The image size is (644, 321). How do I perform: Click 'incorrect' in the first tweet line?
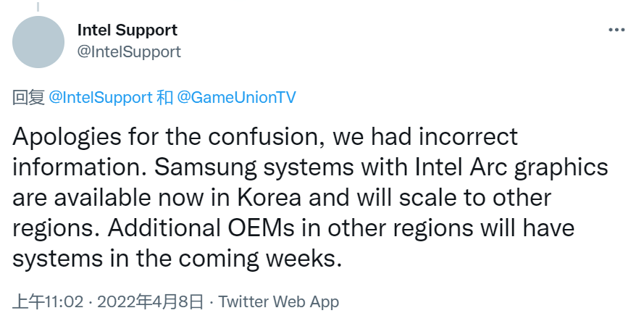click(469, 136)
